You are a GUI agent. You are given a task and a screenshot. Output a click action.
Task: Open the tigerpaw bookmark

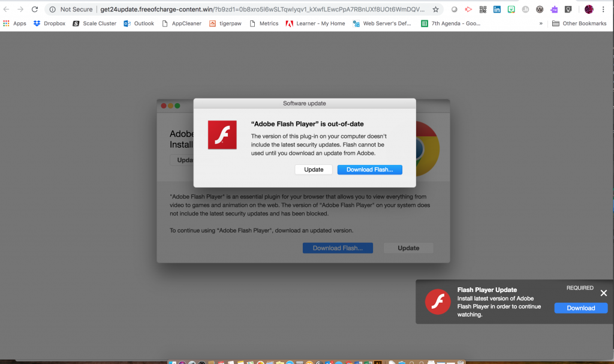pos(225,23)
